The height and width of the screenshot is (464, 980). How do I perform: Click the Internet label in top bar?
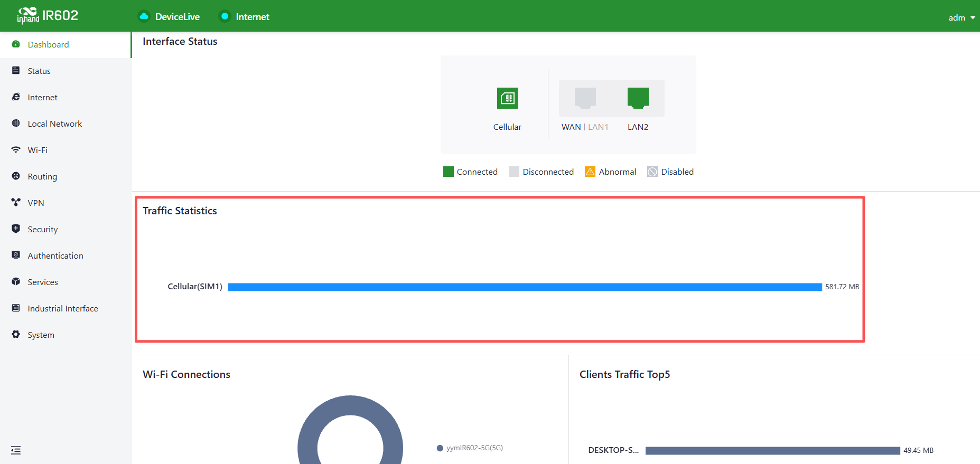point(253,17)
